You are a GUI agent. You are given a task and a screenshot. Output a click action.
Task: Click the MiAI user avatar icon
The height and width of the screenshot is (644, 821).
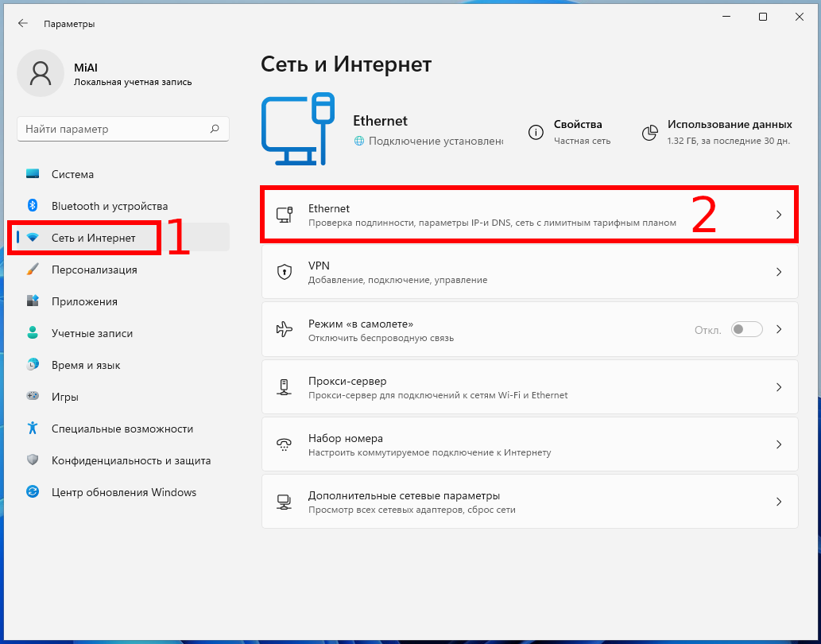click(x=41, y=73)
